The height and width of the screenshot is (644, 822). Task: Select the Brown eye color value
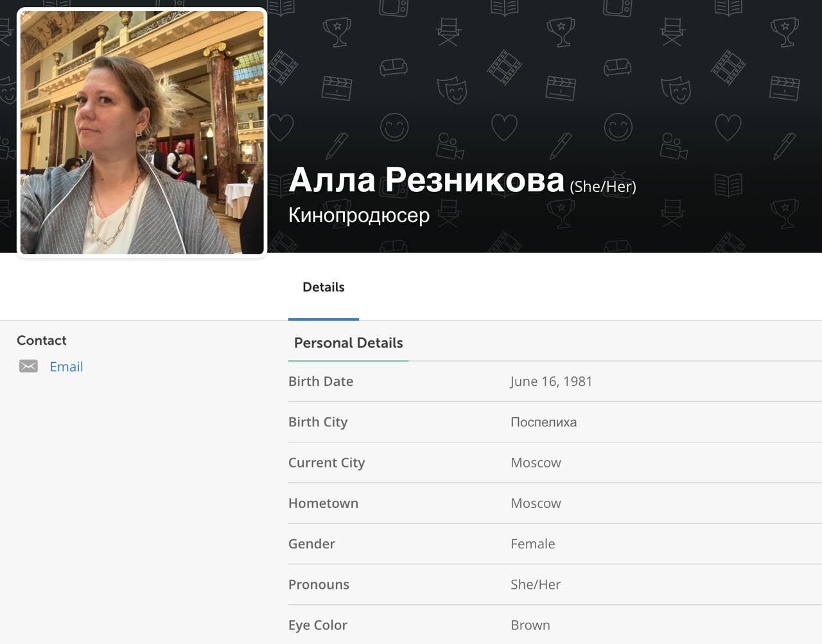530,625
